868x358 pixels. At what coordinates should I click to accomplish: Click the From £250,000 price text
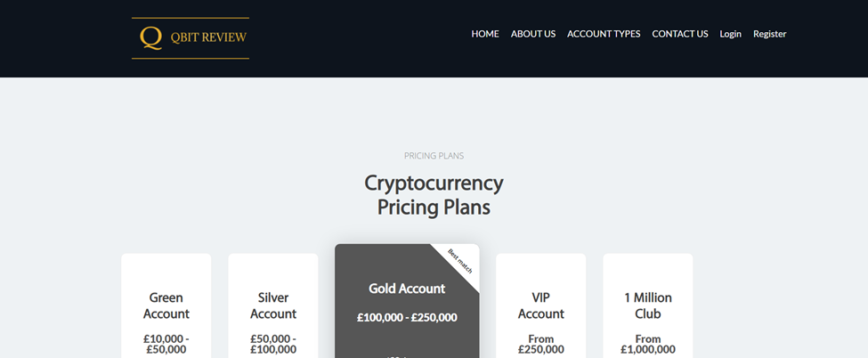click(x=541, y=344)
